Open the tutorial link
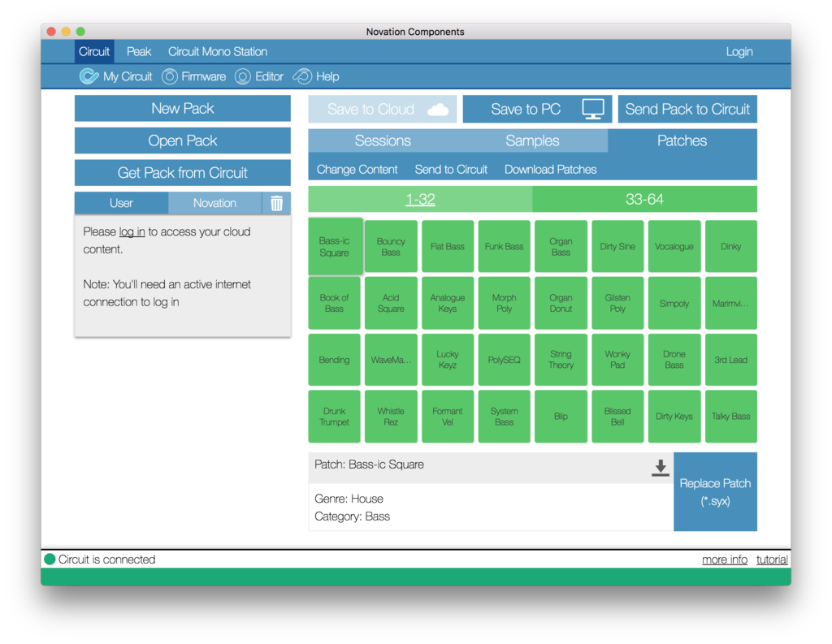Viewport: 832px width, 644px height. click(772, 560)
